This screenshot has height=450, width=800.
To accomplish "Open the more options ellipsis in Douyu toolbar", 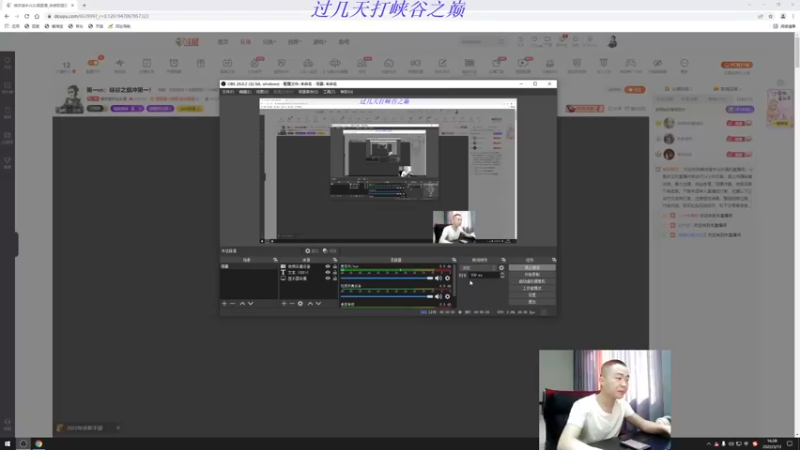I will pos(684,63).
